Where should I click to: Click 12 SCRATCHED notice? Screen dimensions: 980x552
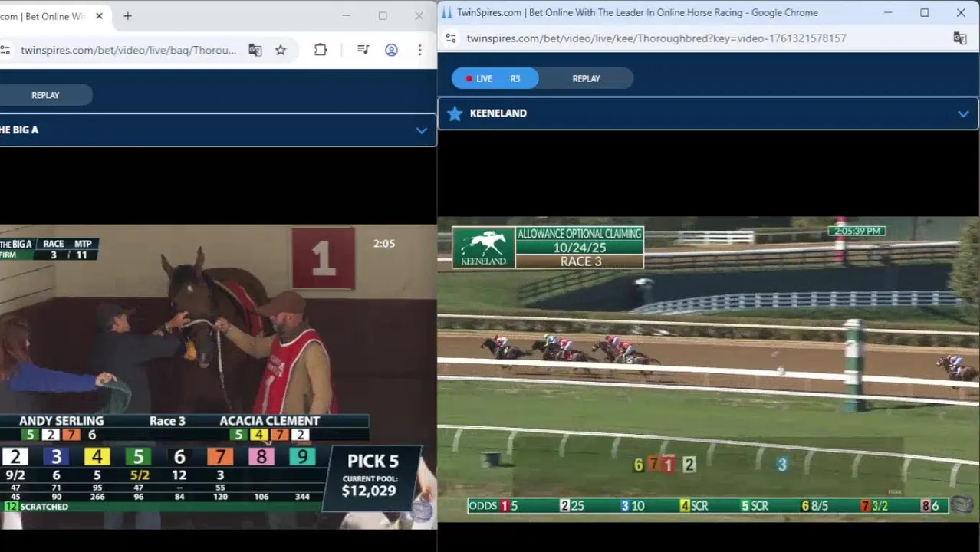coord(36,507)
